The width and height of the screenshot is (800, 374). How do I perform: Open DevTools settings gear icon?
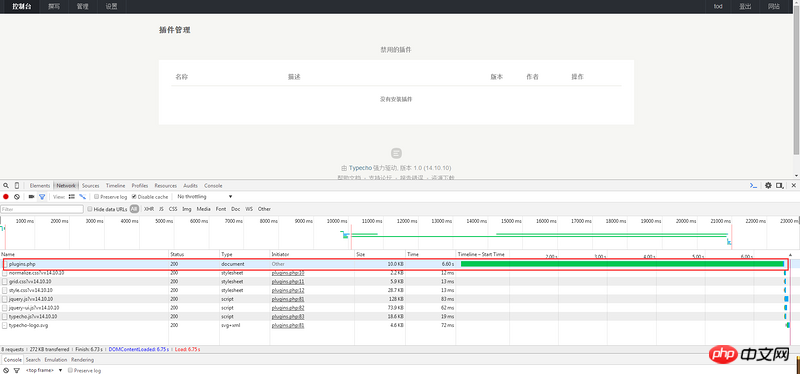coord(768,186)
